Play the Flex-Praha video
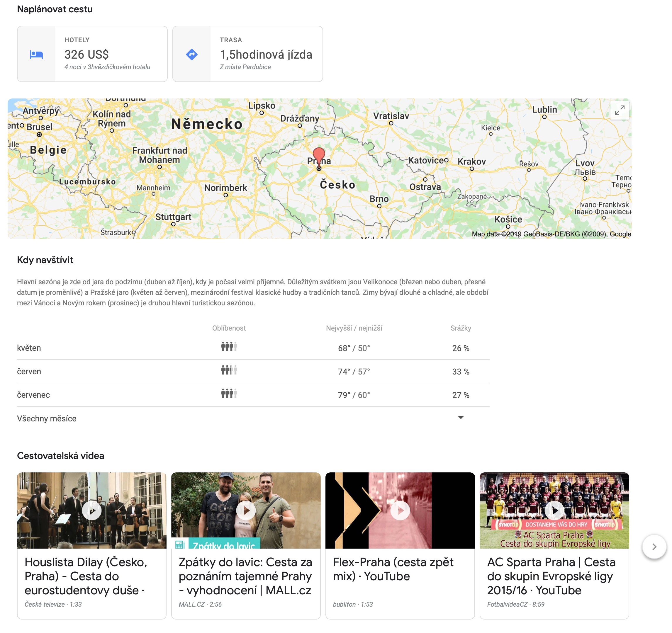This screenshot has width=672, height=633. (x=400, y=511)
